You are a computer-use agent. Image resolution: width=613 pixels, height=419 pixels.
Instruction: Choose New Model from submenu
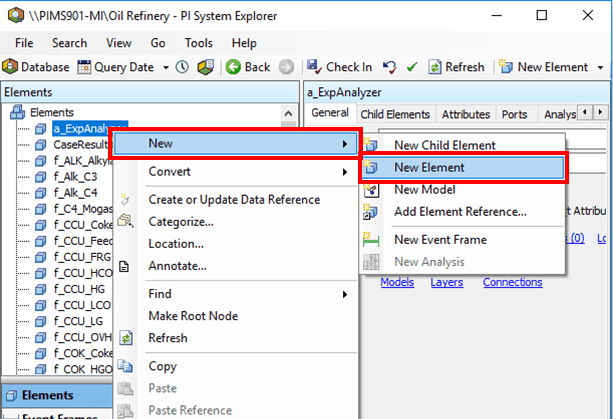click(425, 190)
